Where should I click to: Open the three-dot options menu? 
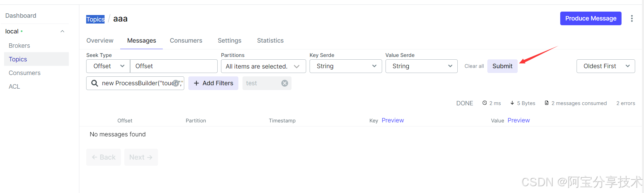tap(631, 18)
